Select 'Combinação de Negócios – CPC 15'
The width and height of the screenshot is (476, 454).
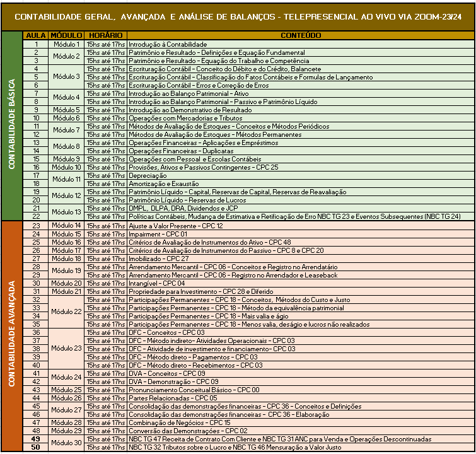click(x=301, y=422)
